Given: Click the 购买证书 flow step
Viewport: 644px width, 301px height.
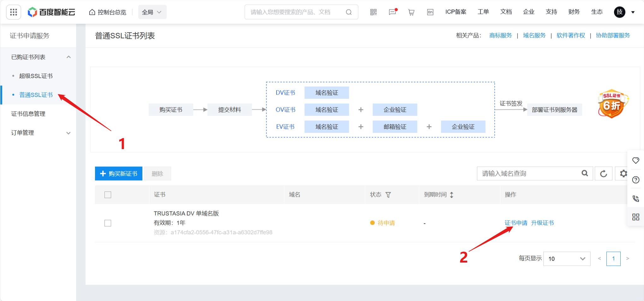Looking at the screenshot, I should click(171, 110).
